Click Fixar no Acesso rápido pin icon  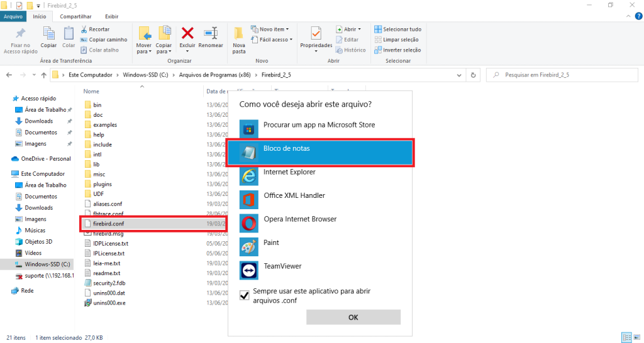tap(20, 34)
